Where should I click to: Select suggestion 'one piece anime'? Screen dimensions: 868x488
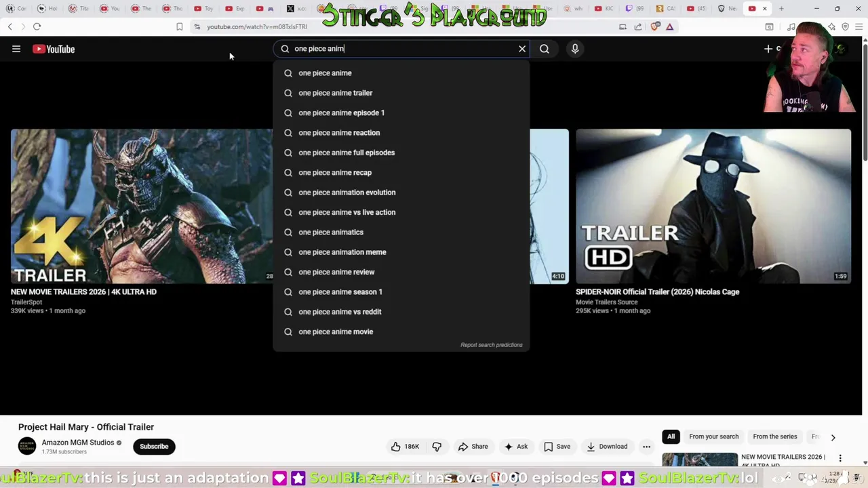(401, 73)
